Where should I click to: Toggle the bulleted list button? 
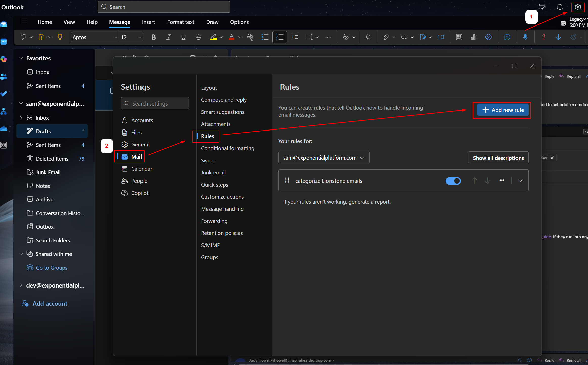coord(265,37)
